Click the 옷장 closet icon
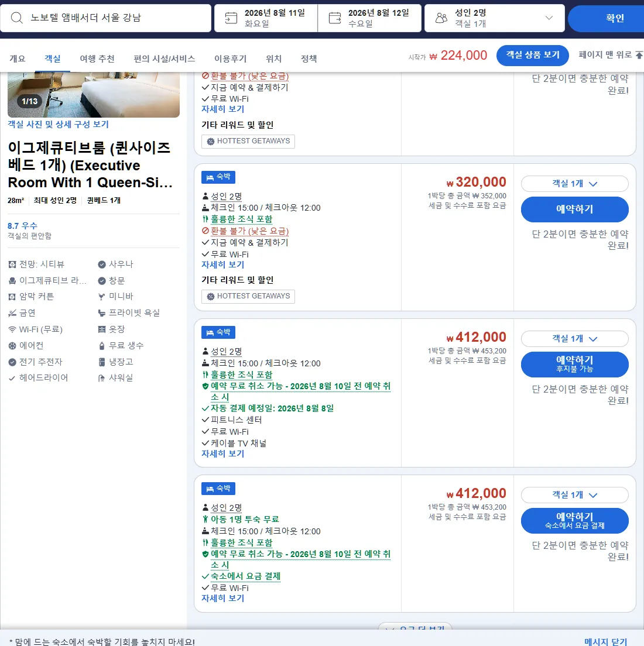The width and height of the screenshot is (644, 646). pyautogui.click(x=102, y=329)
